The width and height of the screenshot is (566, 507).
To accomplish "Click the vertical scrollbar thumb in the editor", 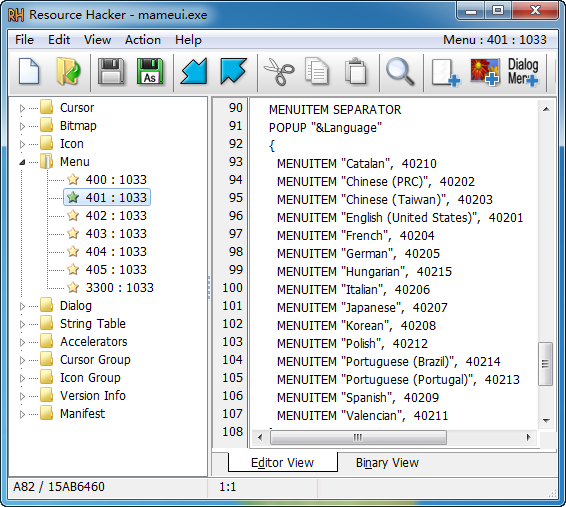I will point(545,364).
